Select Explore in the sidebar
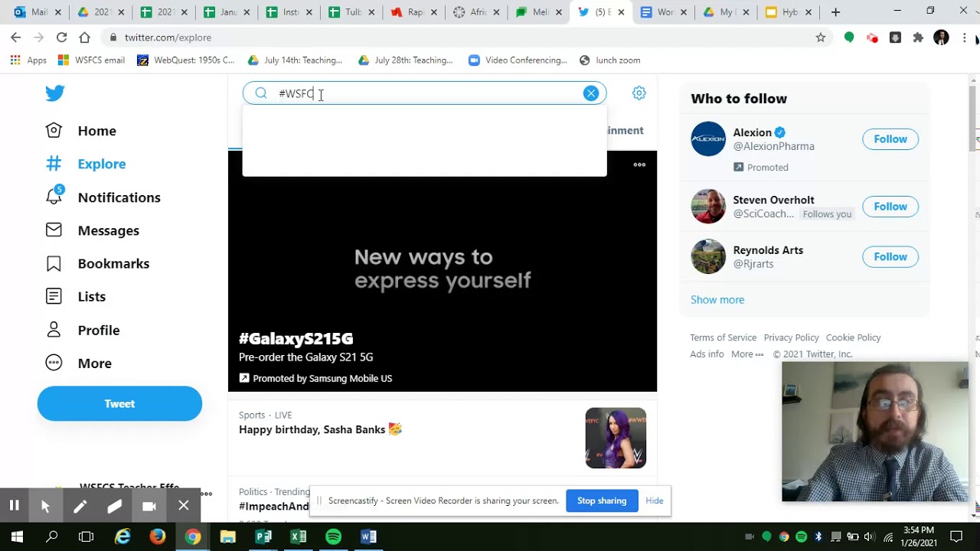 pos(86,164)
